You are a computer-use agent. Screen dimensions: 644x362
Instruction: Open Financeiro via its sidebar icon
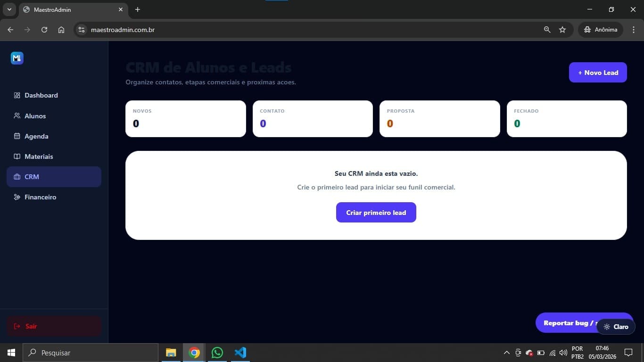coord(17,197)
